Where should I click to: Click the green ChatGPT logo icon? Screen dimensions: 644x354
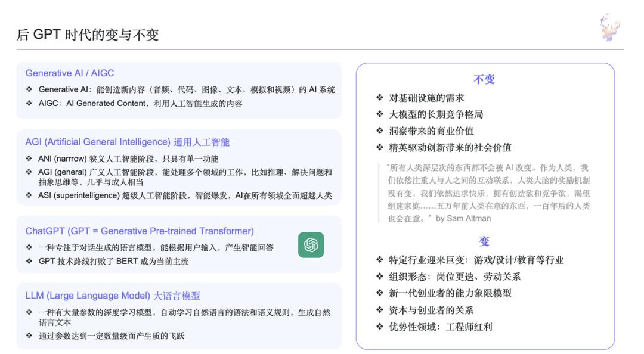[311, 245]
